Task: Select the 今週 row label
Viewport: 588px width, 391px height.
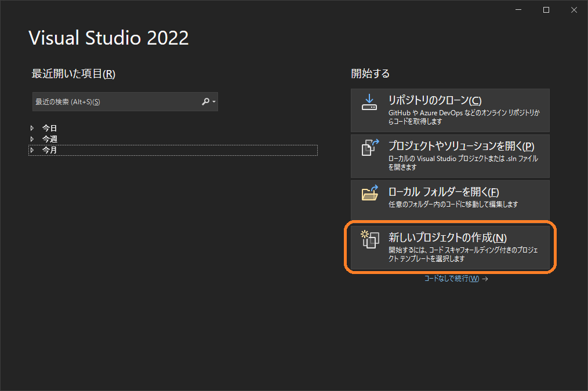Action: pyautogui.click(x=49, y=139)
